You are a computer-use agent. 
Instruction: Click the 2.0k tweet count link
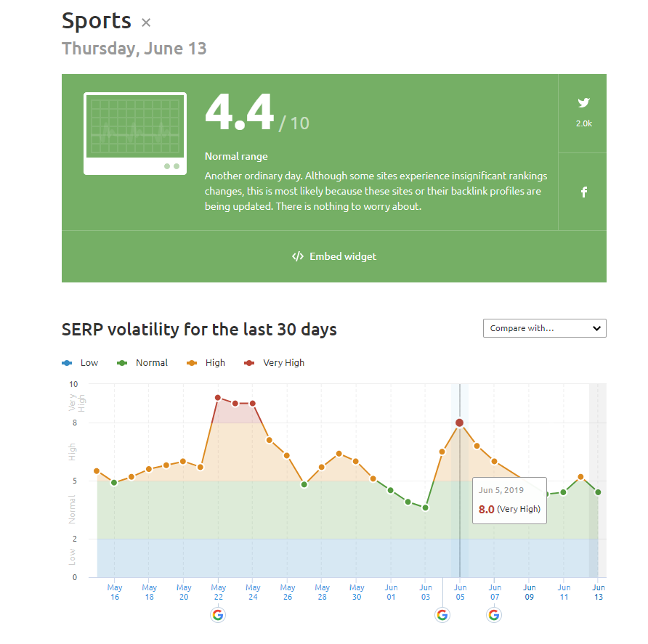tap(583, 124)
